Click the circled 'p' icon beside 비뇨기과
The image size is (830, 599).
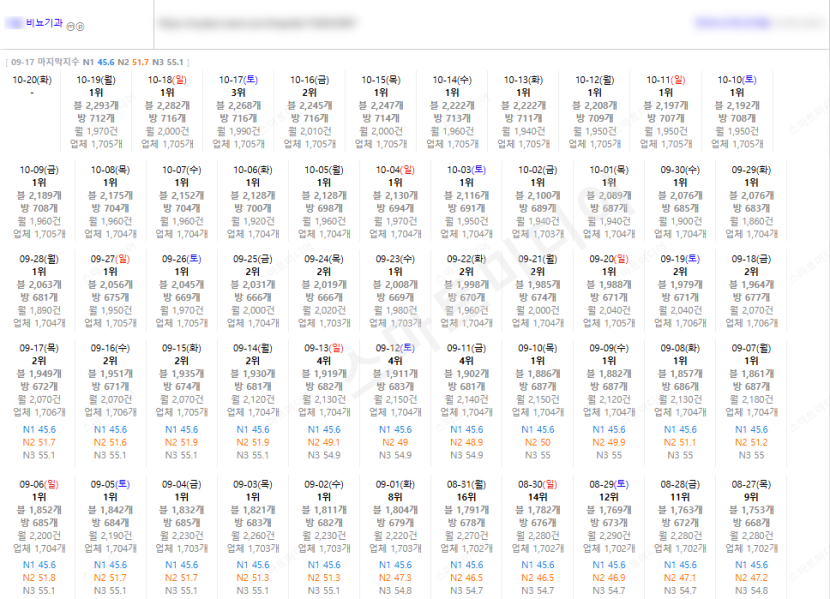coord(80,26)
